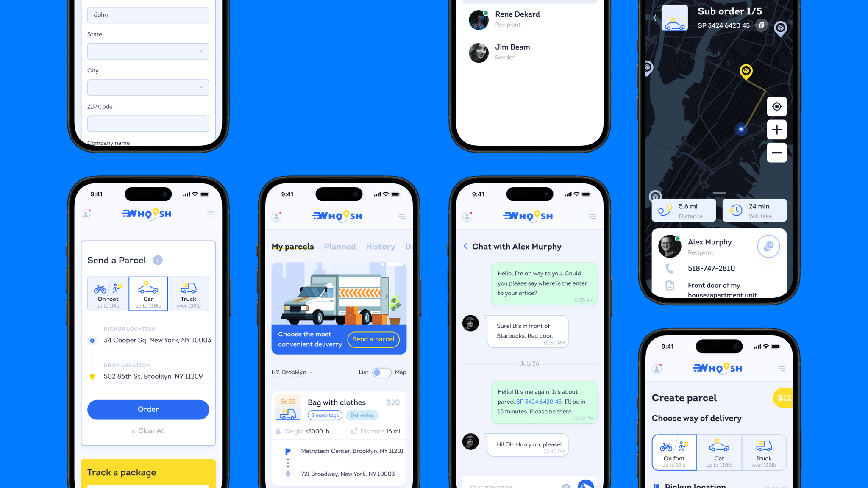
Task: Click the blue 'Order' button
Action: (x=148, y=409)
